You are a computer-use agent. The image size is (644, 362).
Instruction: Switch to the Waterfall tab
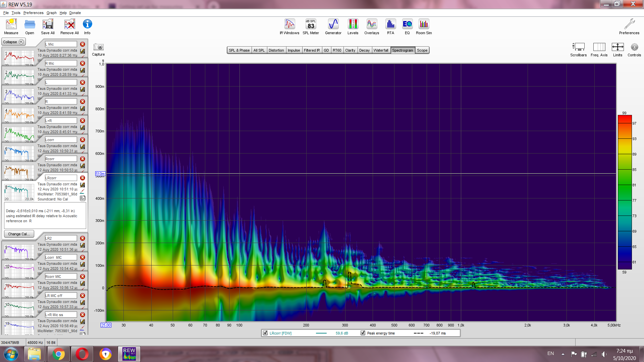click(x=381, y=50)
